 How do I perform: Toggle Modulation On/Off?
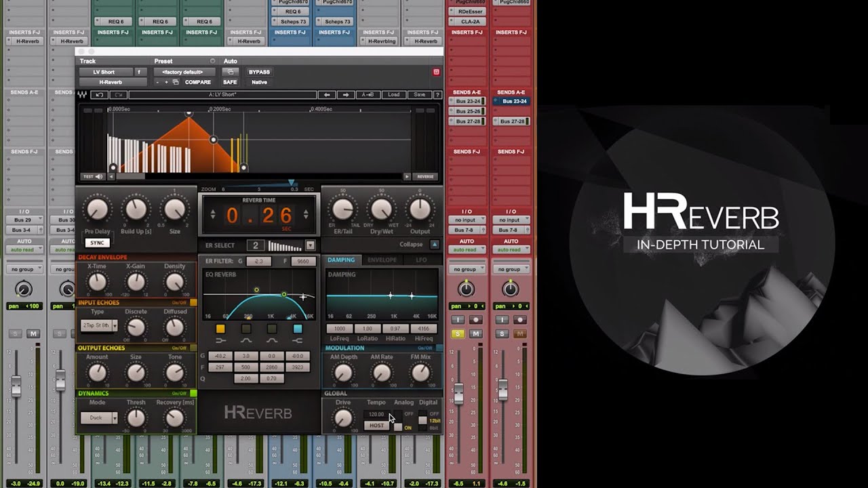pos(439,348)
